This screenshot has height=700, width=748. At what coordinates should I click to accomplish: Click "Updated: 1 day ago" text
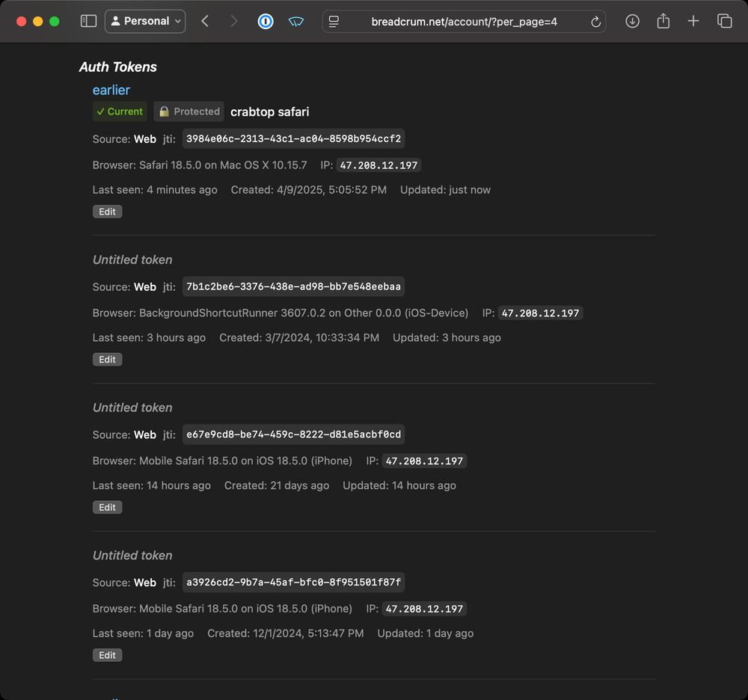(426, 633)
